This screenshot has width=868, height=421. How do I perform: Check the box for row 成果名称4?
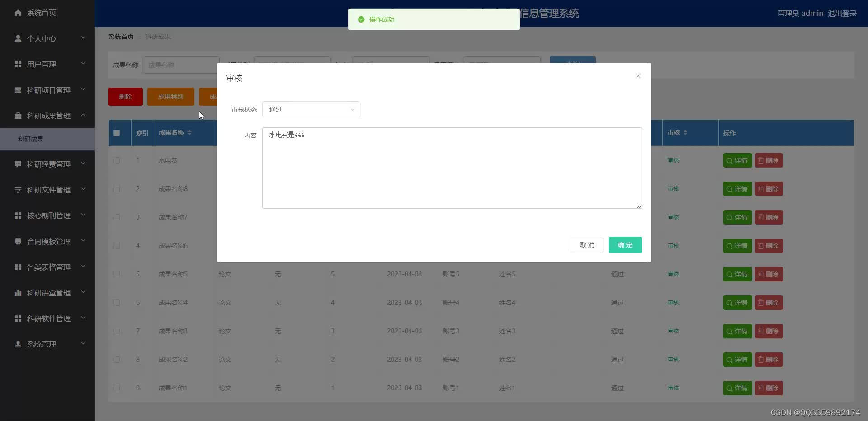point(117,303)
